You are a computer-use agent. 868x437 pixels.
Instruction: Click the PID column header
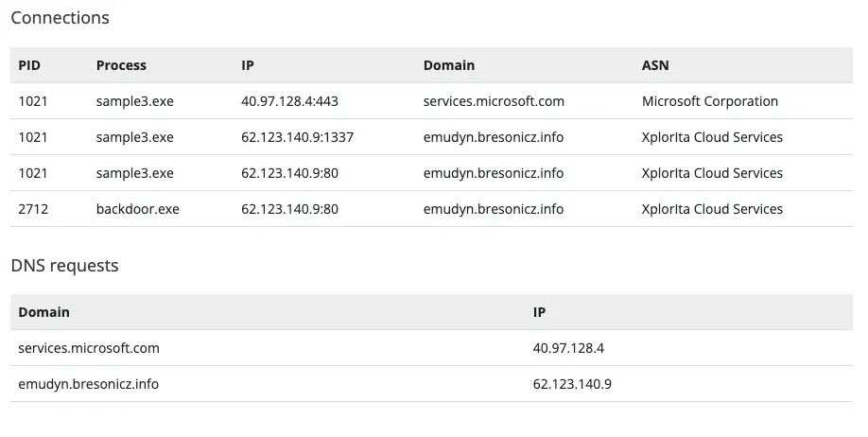tap(29, 65)
